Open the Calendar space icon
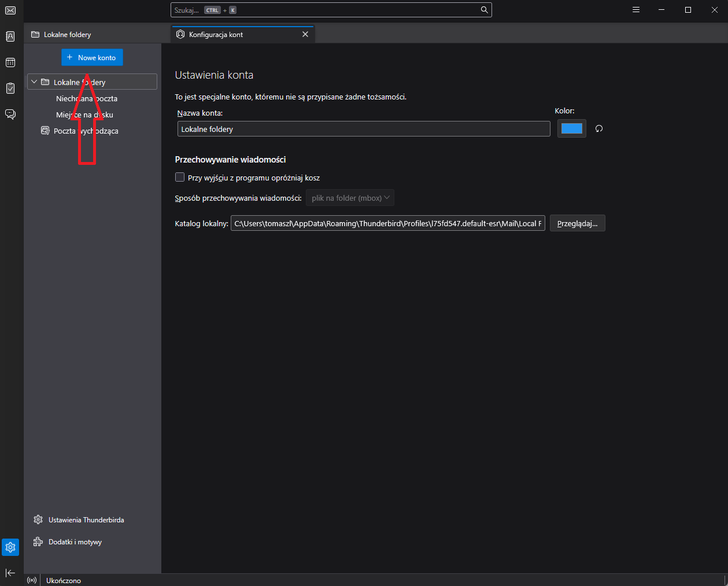The image size is (728, 586). [x=10, y=62]
